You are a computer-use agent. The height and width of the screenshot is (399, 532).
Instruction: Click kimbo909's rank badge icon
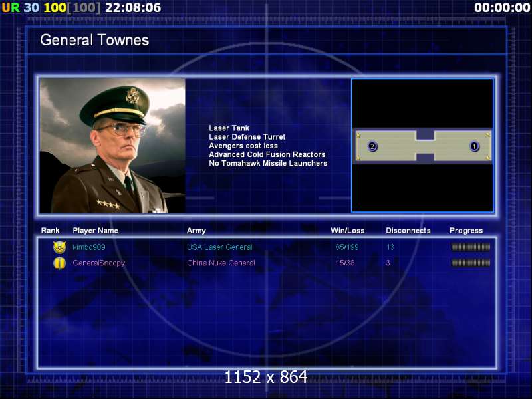pos(59,247)
